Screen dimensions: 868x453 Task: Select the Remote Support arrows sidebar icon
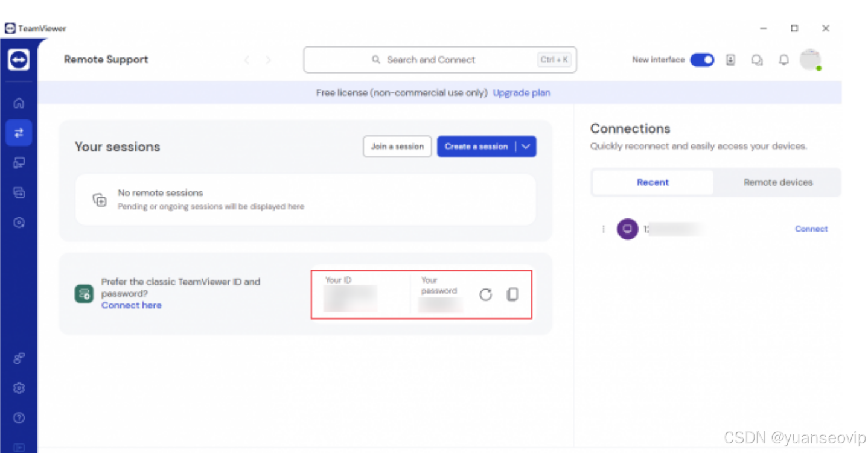19,133
